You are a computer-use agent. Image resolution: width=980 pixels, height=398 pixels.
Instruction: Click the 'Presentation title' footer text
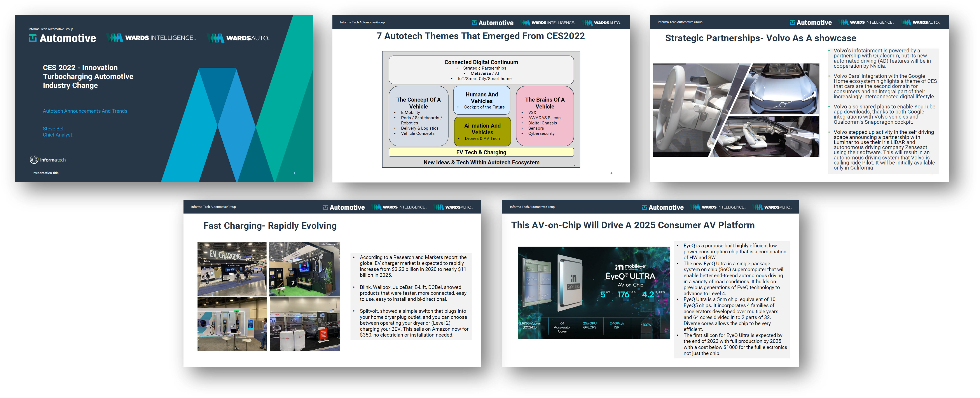46,173
